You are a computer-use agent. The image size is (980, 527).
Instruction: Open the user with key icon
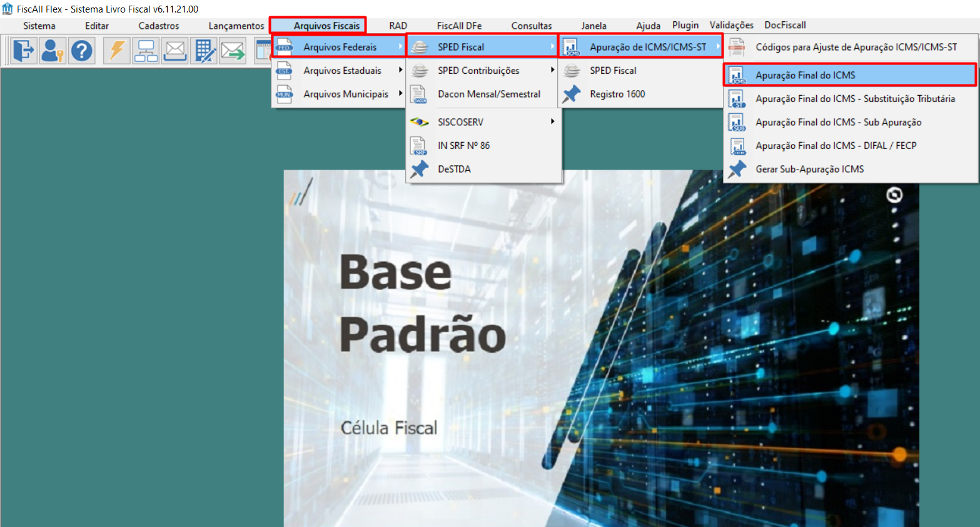point(53,51)
